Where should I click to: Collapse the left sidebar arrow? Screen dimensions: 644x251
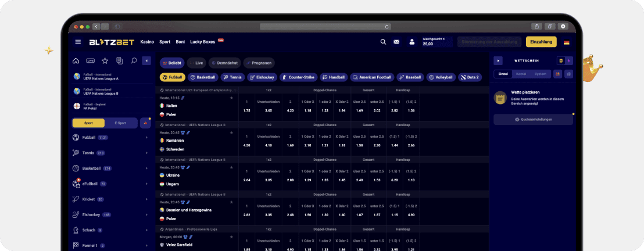146,61
